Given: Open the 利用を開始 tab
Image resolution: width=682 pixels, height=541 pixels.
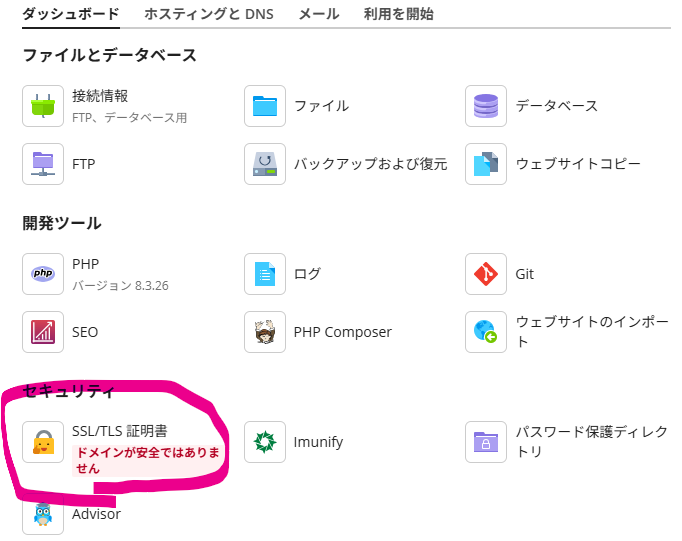Looking at the screenshot, I should pyautogui.click(x=398, y=14).
